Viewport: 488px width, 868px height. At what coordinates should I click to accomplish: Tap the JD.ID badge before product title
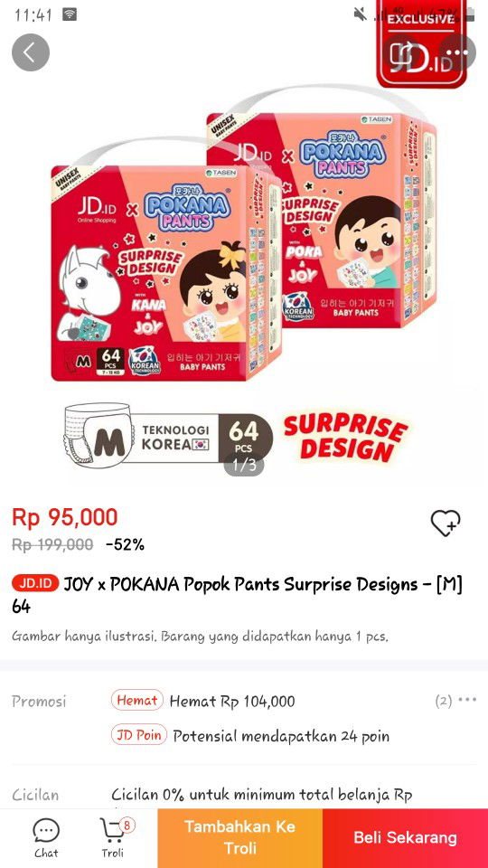[x=35, y=583]
